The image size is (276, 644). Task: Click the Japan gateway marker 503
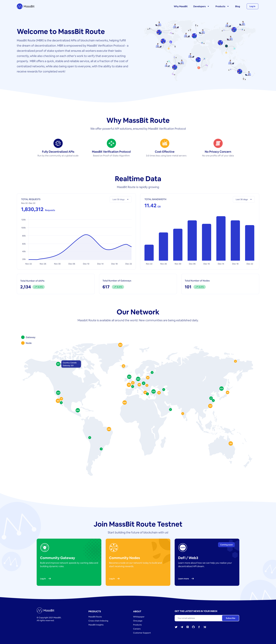(x=221, y=389)
